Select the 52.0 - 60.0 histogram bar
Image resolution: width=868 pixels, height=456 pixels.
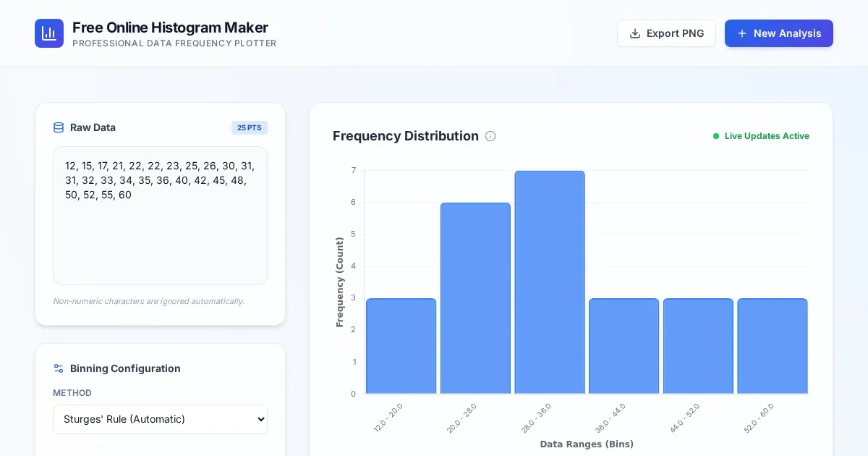(x=772, y=346)
